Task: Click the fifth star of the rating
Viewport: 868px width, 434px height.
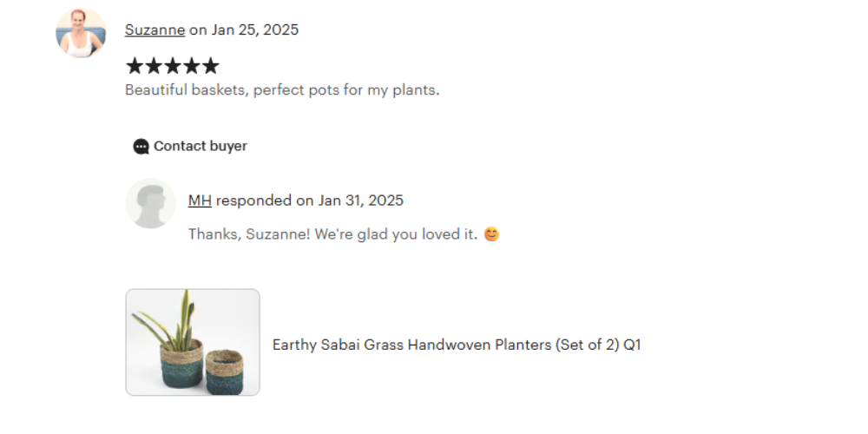Action: 211,66
